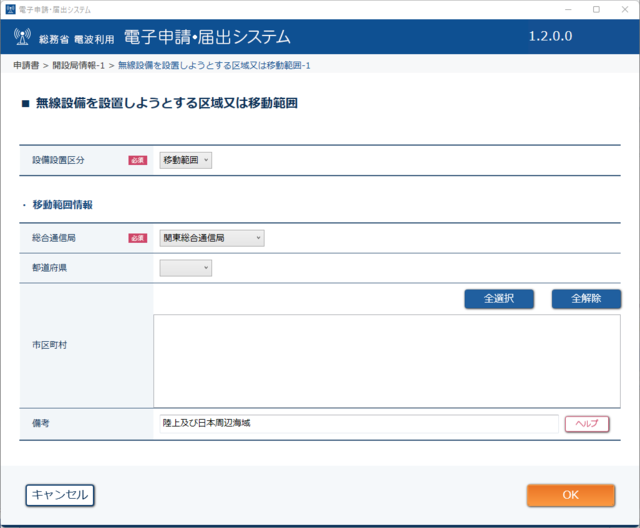The height and width of the screenshot is (528, 640).
Task: Click into the 備考 text field
Action: point(359,424)
